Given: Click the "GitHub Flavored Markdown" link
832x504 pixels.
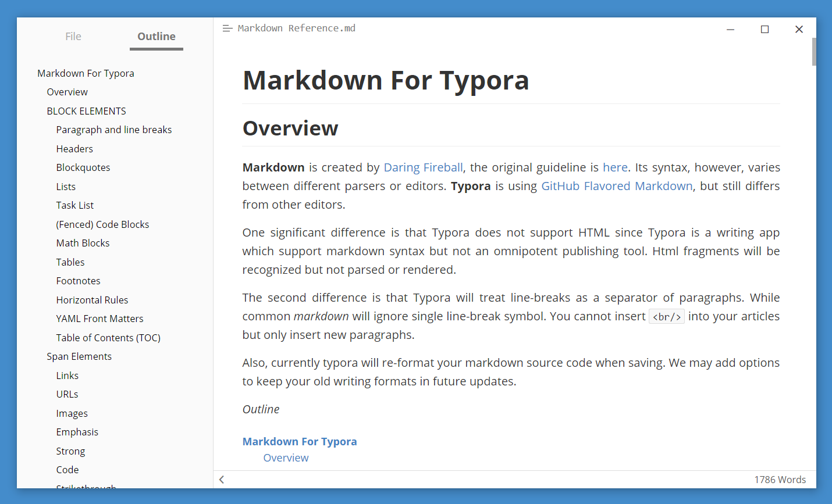Looking at the screenshot, I should pos(617,185).
